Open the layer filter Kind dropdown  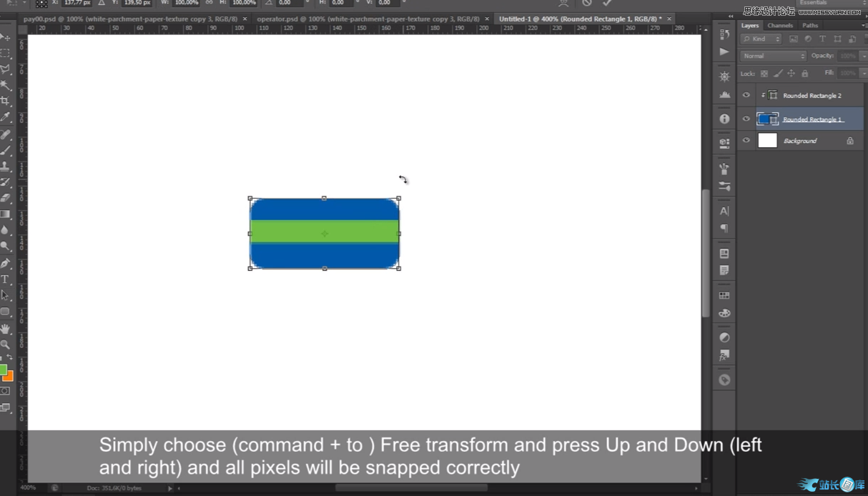tap(761, 39)
